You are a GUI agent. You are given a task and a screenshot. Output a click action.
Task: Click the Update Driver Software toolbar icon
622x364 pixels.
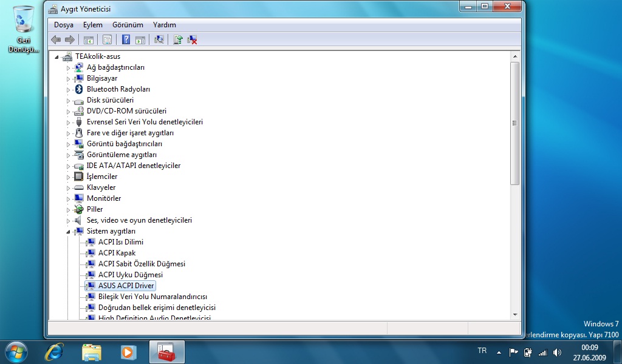(x=178, y=39)
